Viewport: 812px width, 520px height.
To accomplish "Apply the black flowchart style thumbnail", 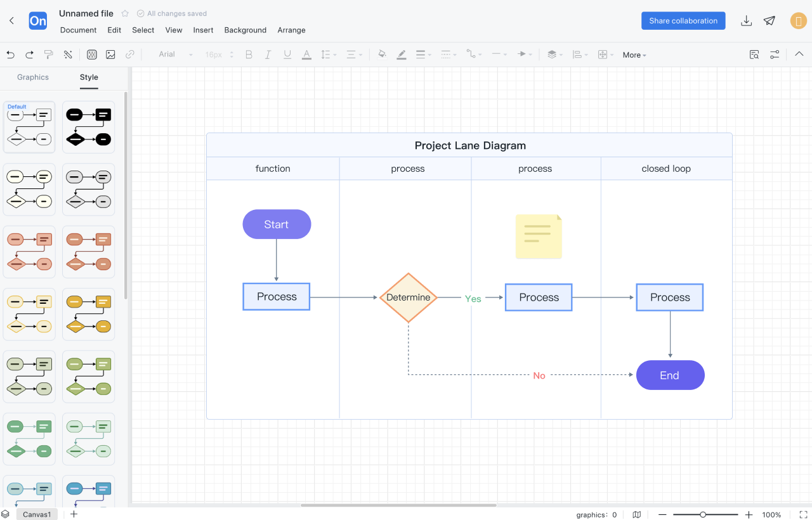I will pyautogui.click(x=89, y=127).
